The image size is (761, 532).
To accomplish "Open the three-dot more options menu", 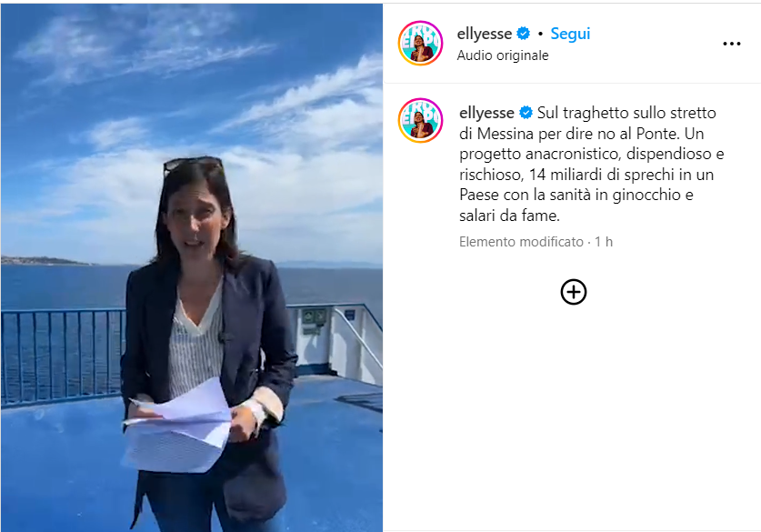I will [731, 44].
